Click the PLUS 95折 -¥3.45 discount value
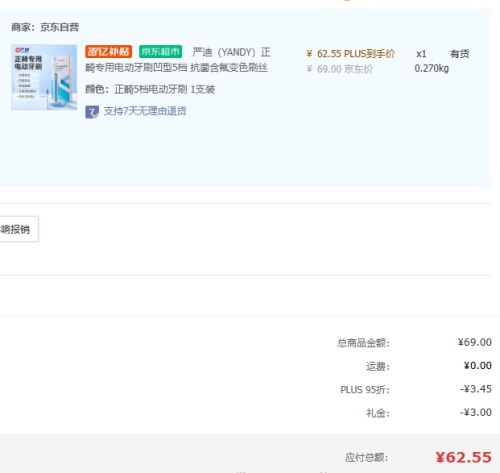The image size is (500, 473). (476, 389)
